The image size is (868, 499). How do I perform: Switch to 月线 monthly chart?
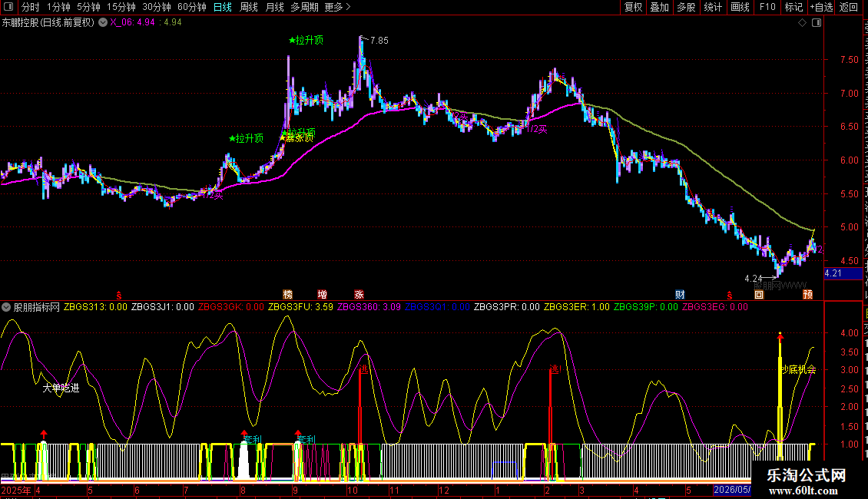point(274,7)
